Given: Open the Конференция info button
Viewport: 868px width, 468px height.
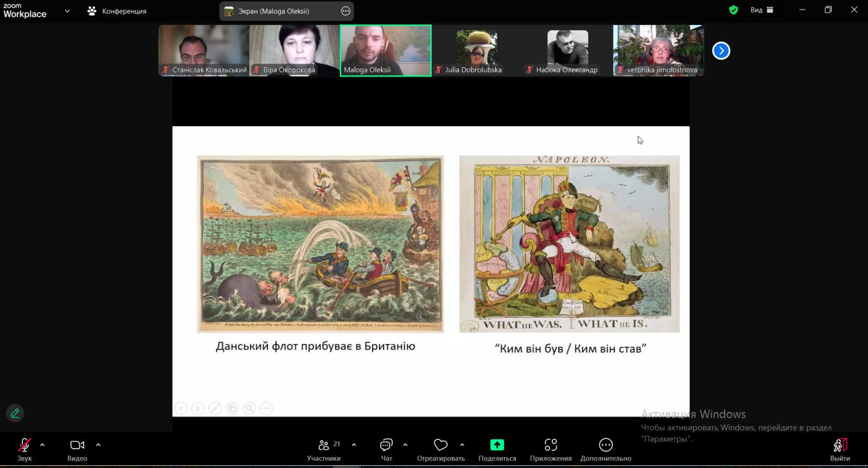Looking at the screenshot, I should 117,11.
